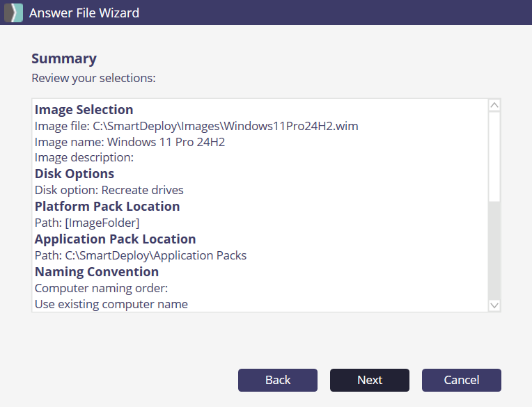The image size is (532, 407).
Task: Select the Application Pack Location heading
Action: tap(115, 239)
